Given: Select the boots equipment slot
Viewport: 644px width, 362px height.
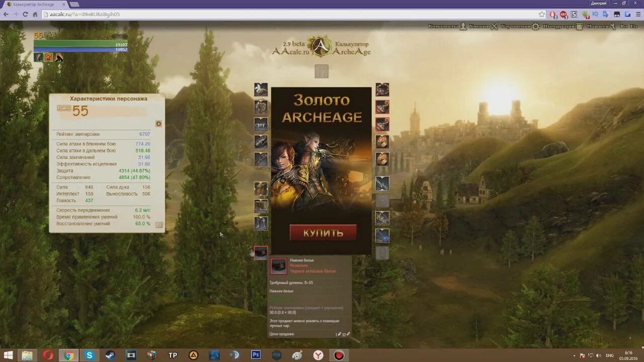Looking at the screenshot, I should [x=261, y=223].
